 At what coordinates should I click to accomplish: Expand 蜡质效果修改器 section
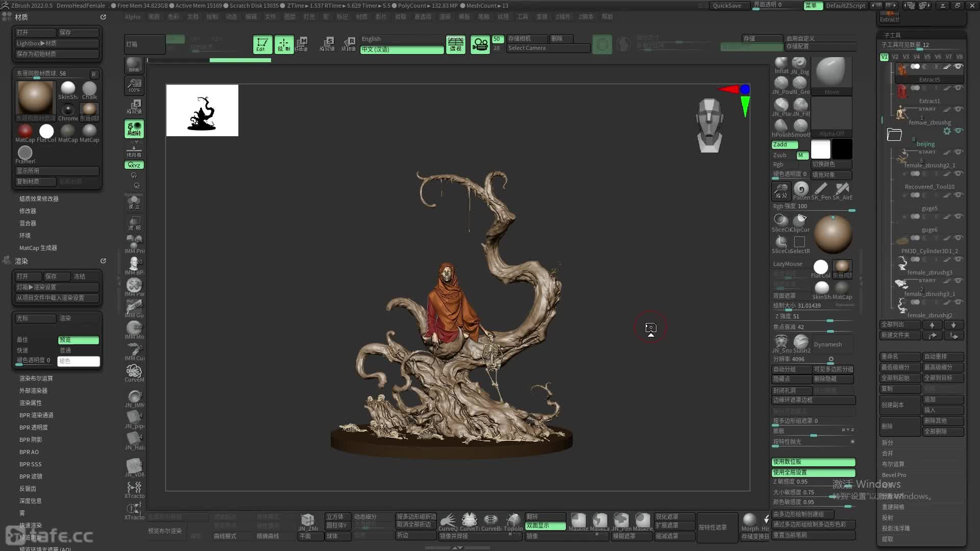point(39,198)
